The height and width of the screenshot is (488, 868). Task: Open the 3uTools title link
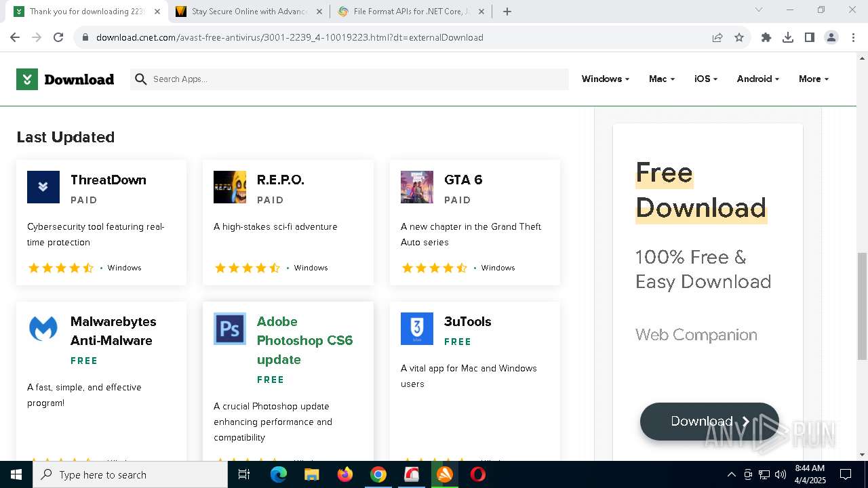pyautogui.click(x=468, y=321)
